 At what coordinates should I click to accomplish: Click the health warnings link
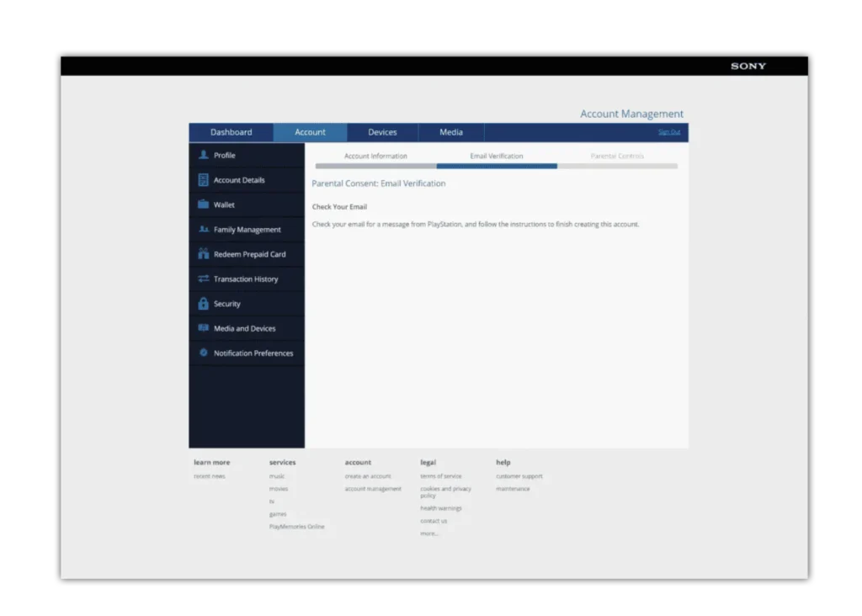pyautogui.click(x=441, y=508)
